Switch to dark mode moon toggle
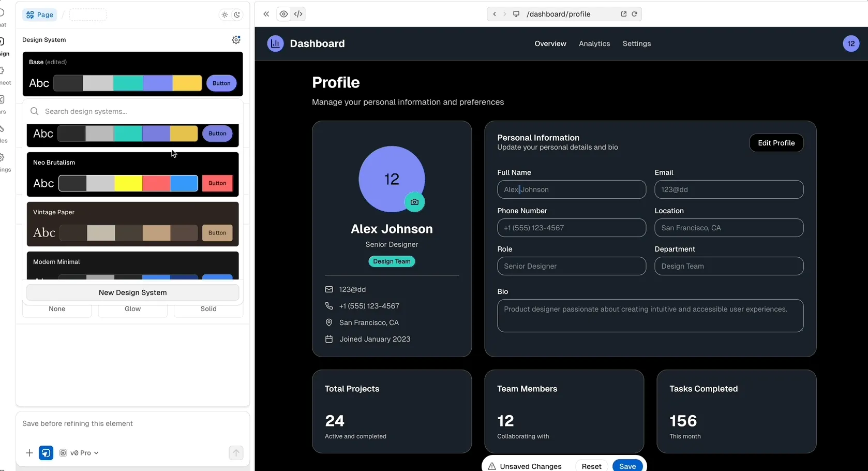This screenshot has width=868, height=471. point(237,15)
